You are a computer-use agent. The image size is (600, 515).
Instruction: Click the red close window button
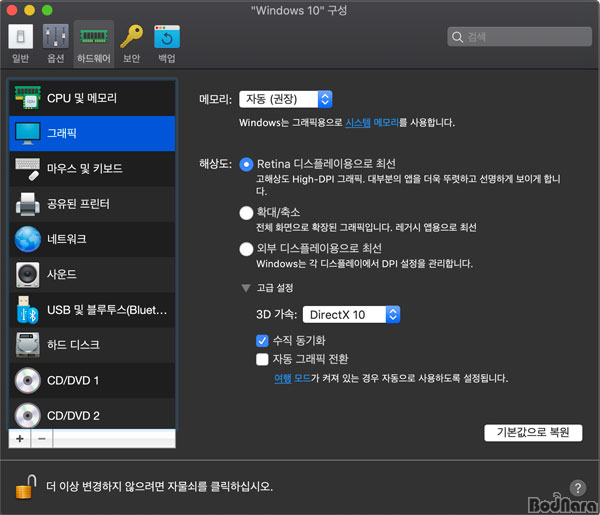[12, 10]
